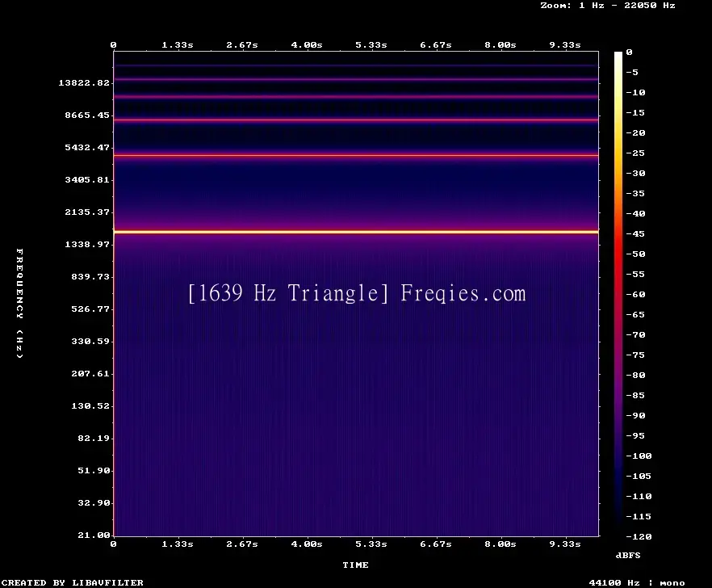Select the -30 dBFS scale label

coord(635,173)
